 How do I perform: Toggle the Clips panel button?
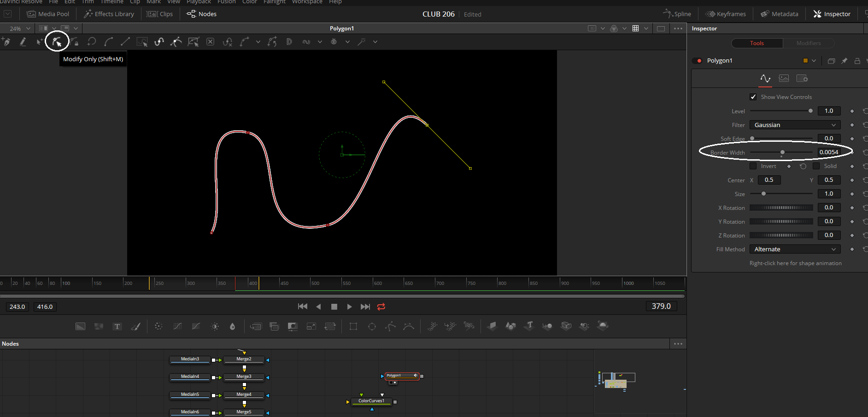(159, 14)
